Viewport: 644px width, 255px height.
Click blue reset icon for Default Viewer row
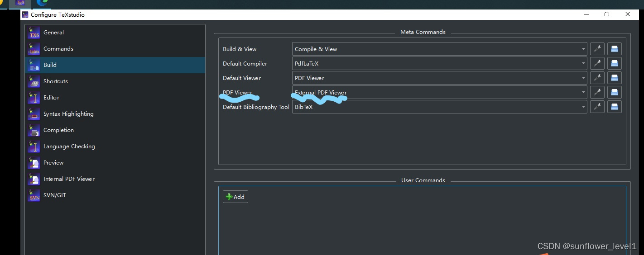[x=615, y=78]
